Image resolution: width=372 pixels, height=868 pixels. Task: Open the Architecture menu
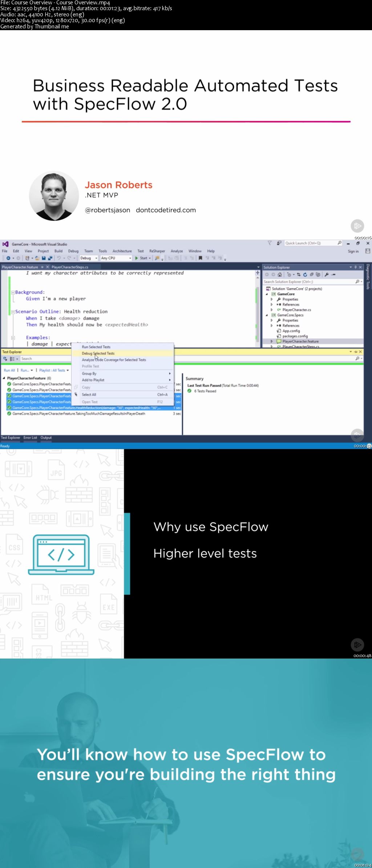pos(122,251)
